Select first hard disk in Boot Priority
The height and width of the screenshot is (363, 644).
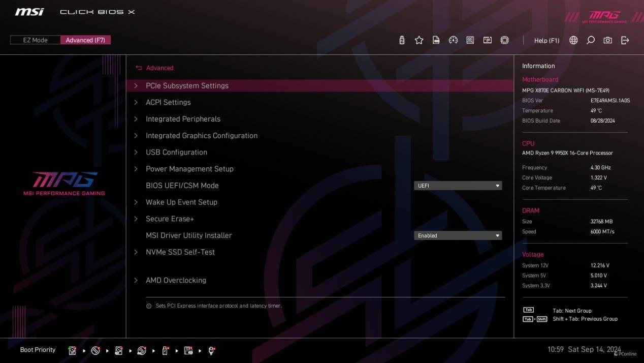click(72, 350)
